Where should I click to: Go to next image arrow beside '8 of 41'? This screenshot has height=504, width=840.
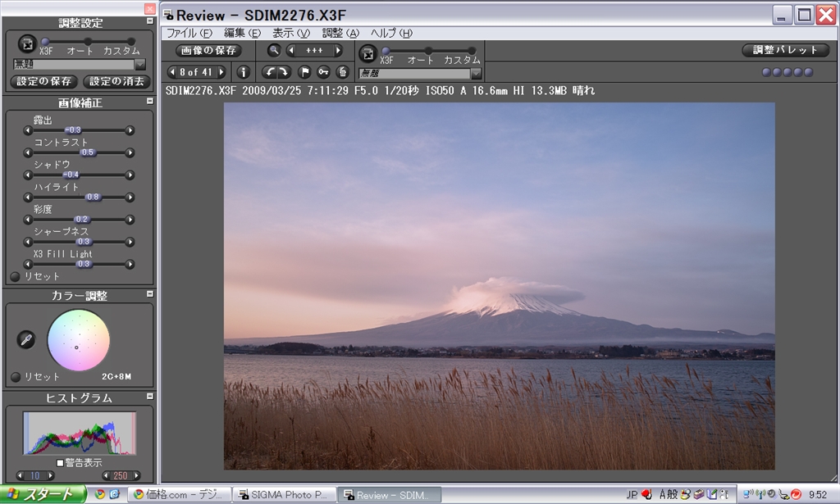221,72
